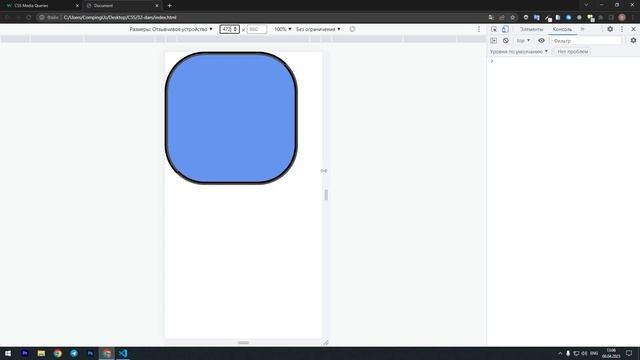Close the DevTools panel
Viewport: 640px width, 360px height.
(x=633, y=29)
